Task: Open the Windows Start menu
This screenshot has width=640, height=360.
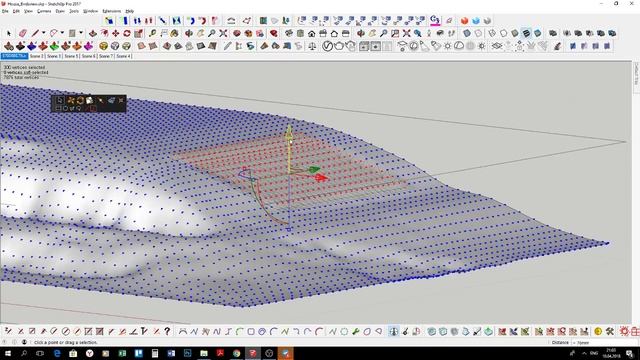Action: pyautogui.click(x=8, y=353)
